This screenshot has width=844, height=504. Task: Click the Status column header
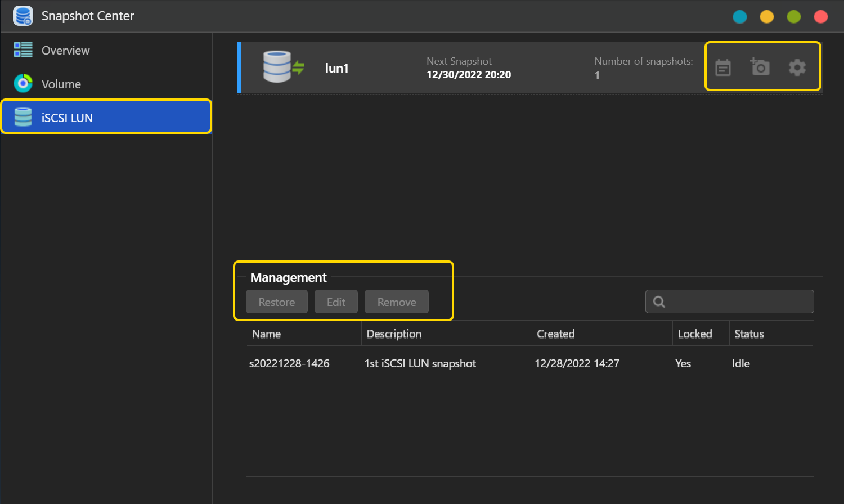coord(749,334)
